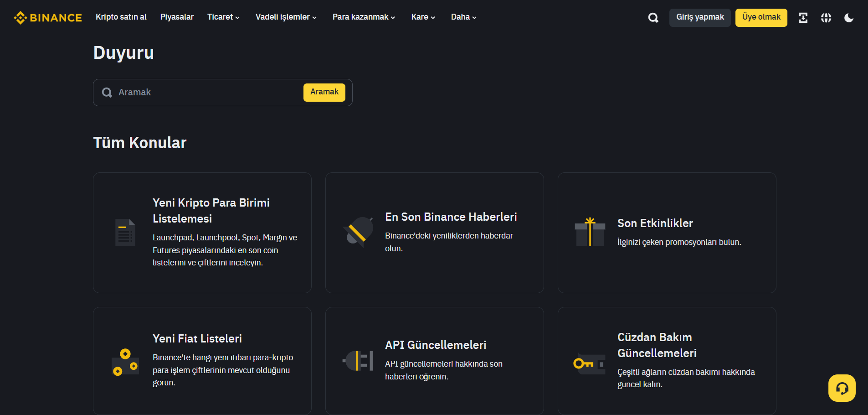Screen dimensions: 868x415
Task: Click the text 'İlginizi çeken promosyonları bulun.'
Action: [x=679, y=242]
